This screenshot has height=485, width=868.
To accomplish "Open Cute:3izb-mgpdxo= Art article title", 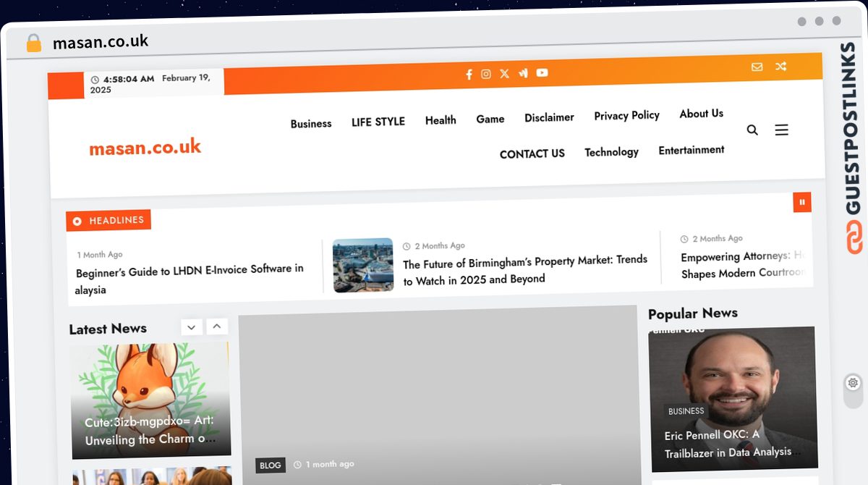I will pos(150,431).
